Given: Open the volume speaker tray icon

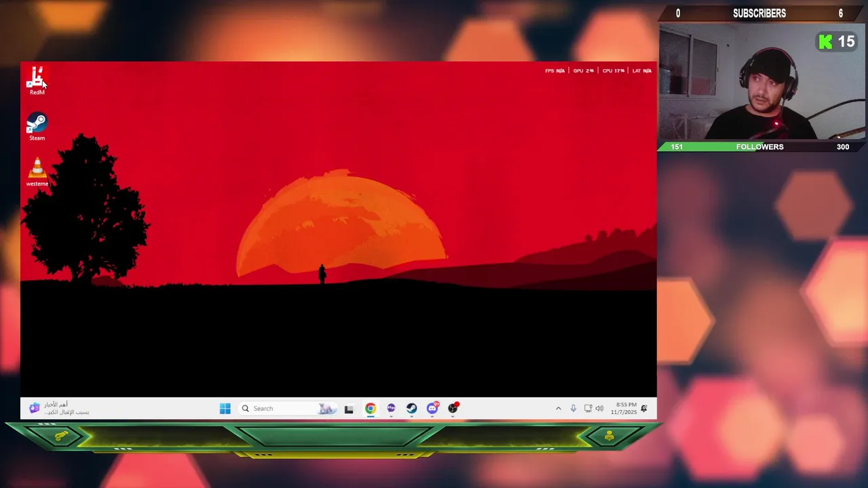Looking at the screenshot, I should [x=599, y=408].
